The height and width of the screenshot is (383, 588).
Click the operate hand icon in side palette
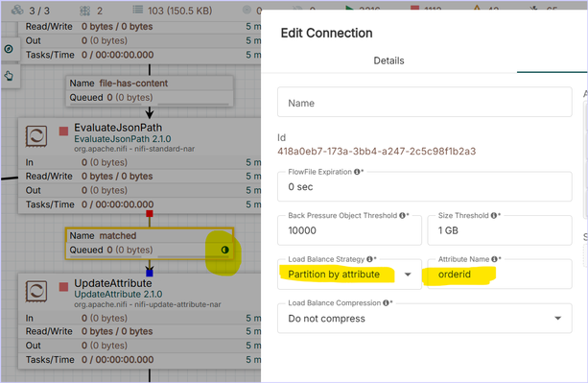coord(9,76)
